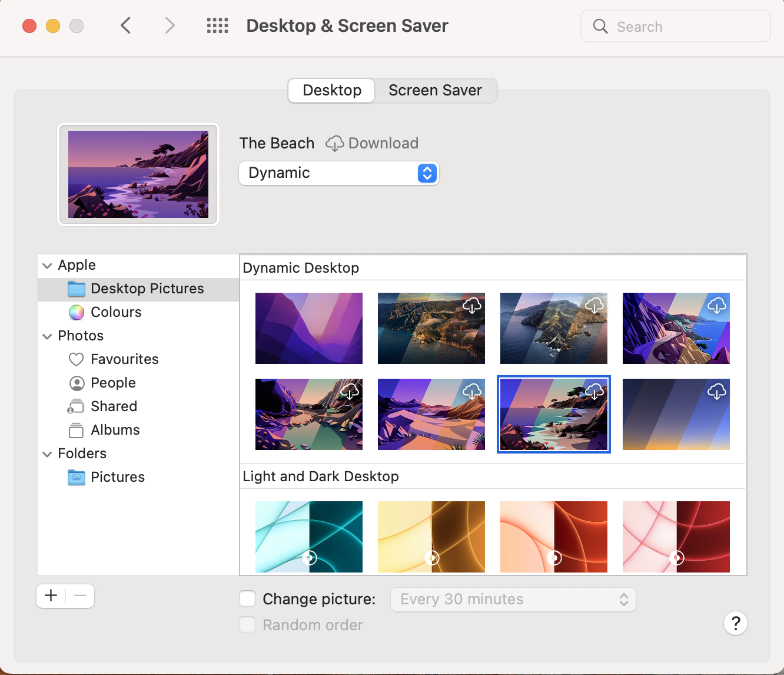Download cloud icon on lake rocks wallpaper
784x675 pixels.
pos(350,391)
